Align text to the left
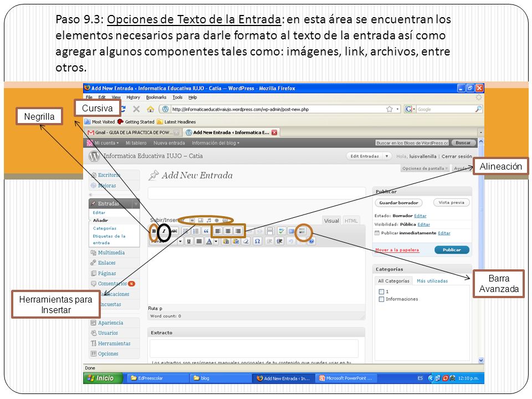 [x=218, y=231]
